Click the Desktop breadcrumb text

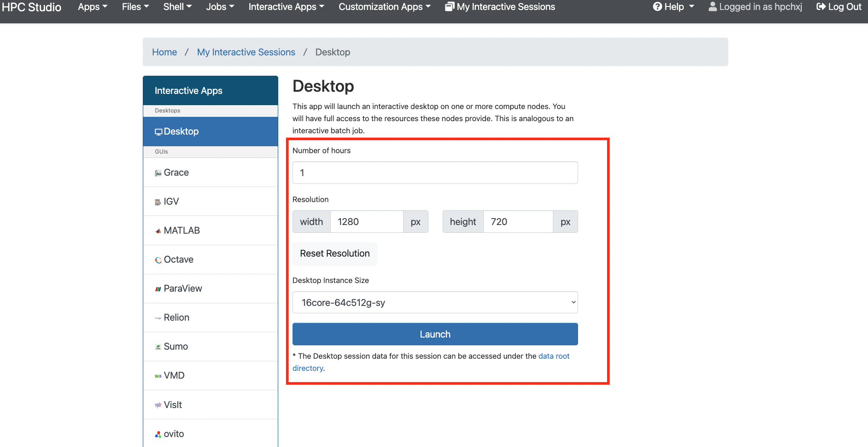333,52
